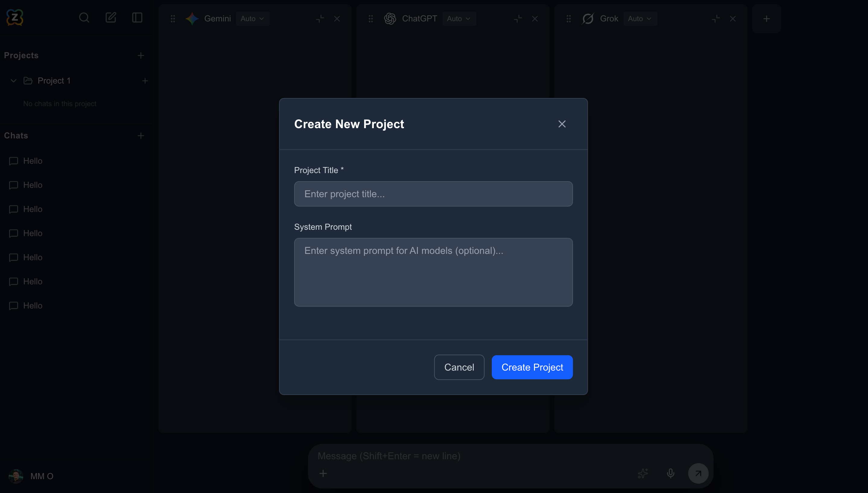Click the attachment plus in message bar
Image resolution: width=868 pixels, height=493 pixels.
[x=323, y=473]
